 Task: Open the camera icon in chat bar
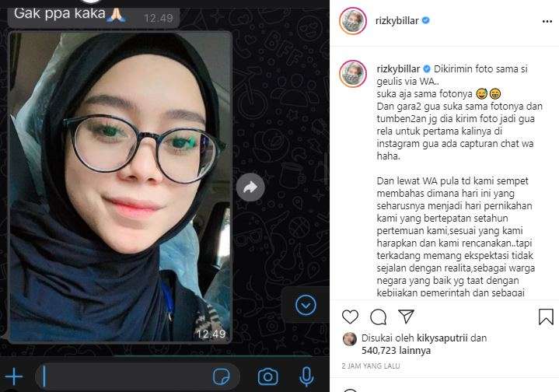[267, 376]
